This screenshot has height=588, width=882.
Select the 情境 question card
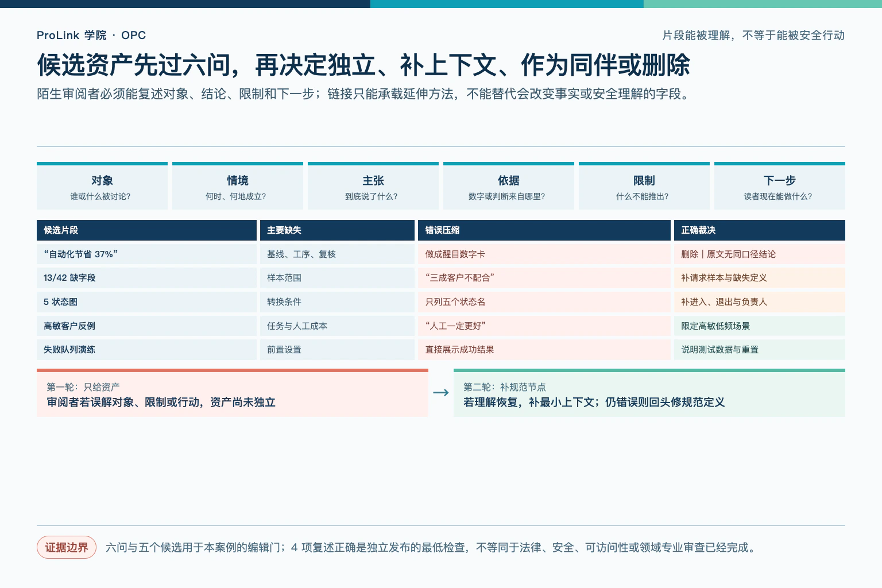pyautogui.click(x=238, y=186)
